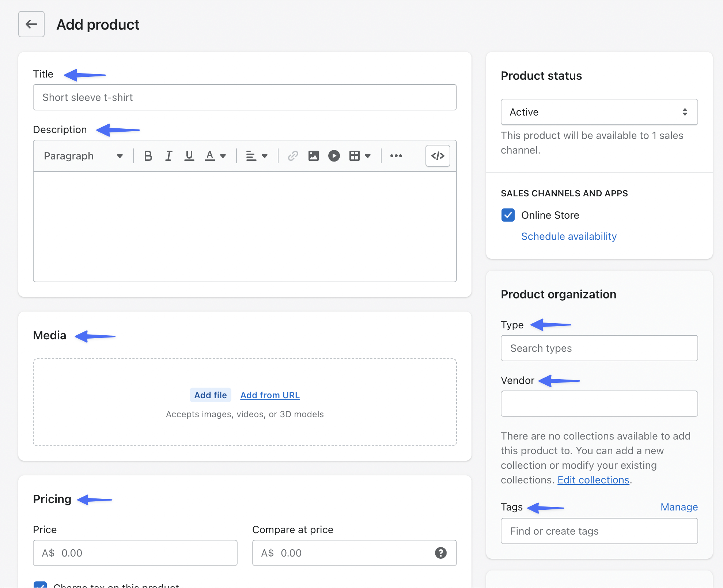This screenshot has height=588, width=723.
Task: Click Compare at price help icon
Action: tap(440, 553)
